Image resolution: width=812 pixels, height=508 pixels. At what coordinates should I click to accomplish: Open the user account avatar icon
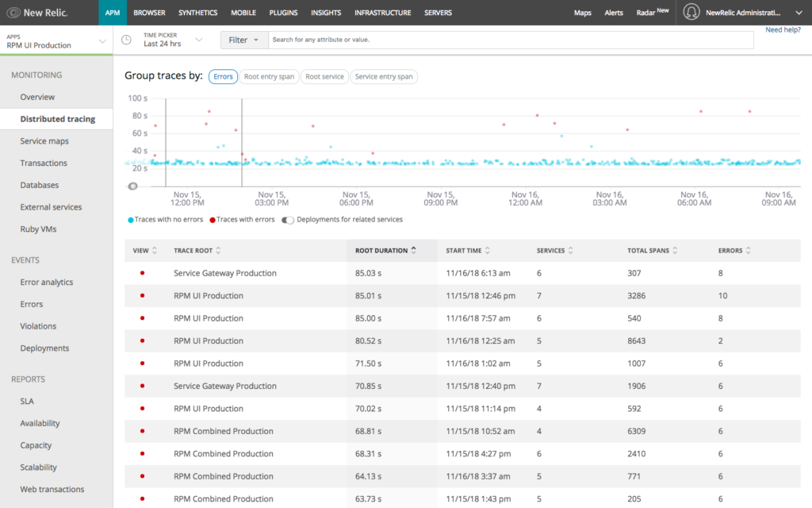point(691,12)
